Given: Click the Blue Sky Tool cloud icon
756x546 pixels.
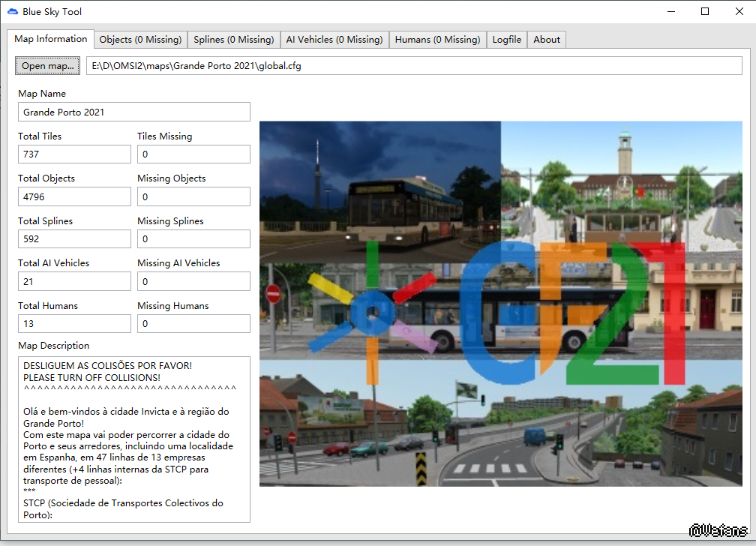Looking at the screenshot, I should coord(13,11).
